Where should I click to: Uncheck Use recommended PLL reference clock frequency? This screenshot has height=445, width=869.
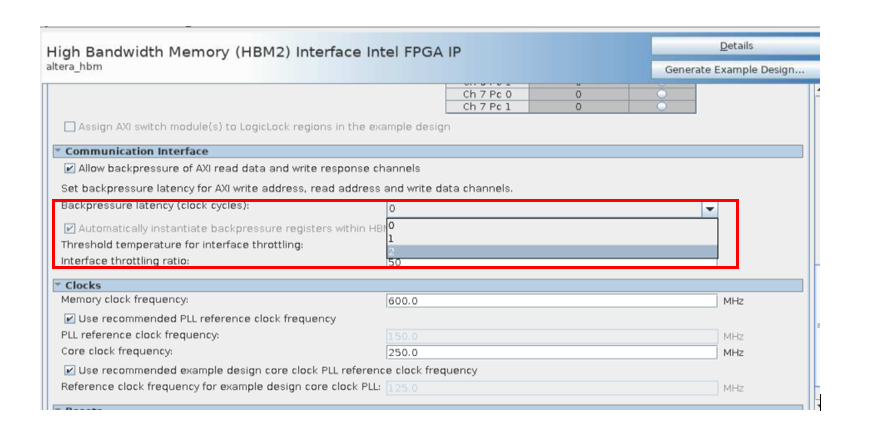(x=70, y=319)
